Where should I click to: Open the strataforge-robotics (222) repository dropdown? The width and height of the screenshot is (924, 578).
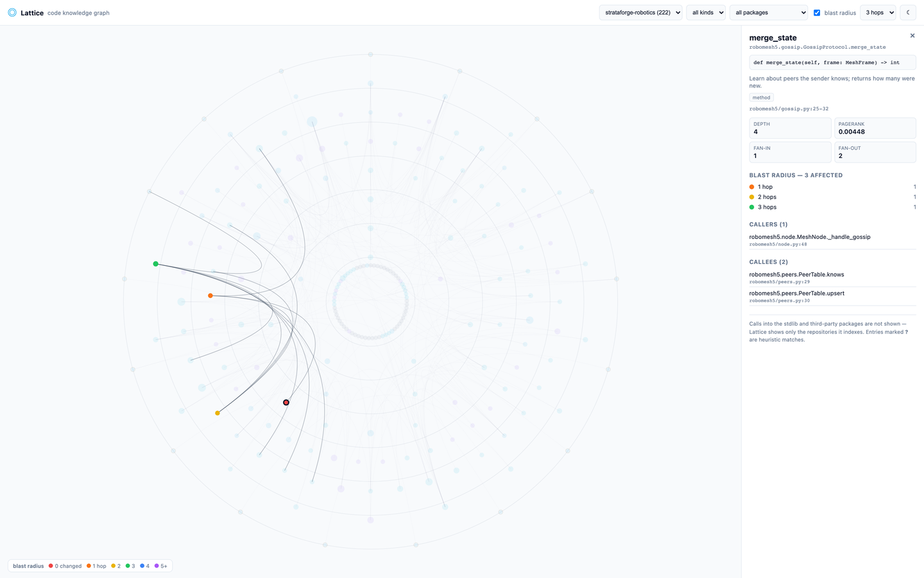(x=640, y=12)
